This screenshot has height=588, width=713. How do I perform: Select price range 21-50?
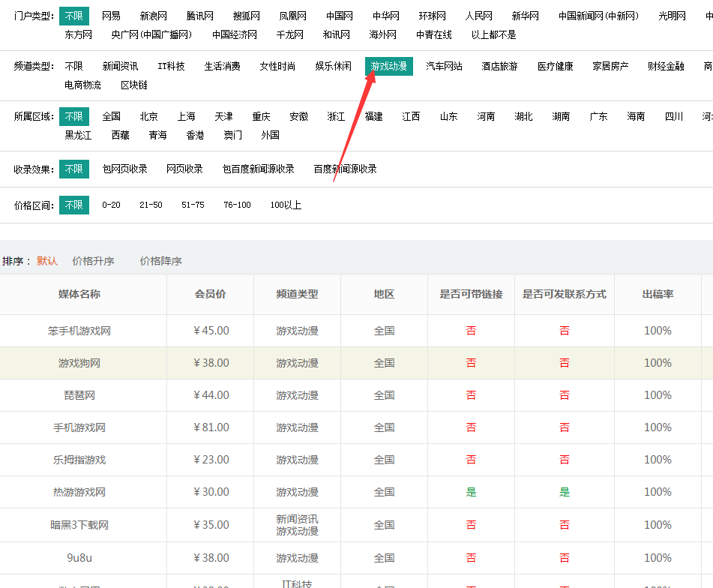(x=150, y=204)
